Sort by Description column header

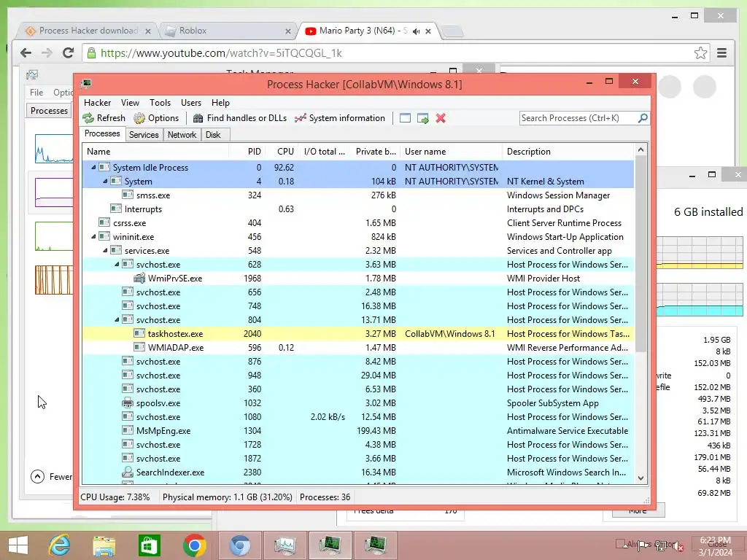coord(568,152)
